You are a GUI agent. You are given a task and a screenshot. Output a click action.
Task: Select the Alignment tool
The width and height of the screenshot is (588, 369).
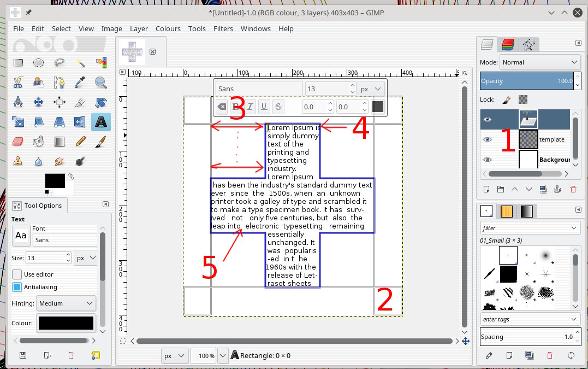click(x=59, y=102)
